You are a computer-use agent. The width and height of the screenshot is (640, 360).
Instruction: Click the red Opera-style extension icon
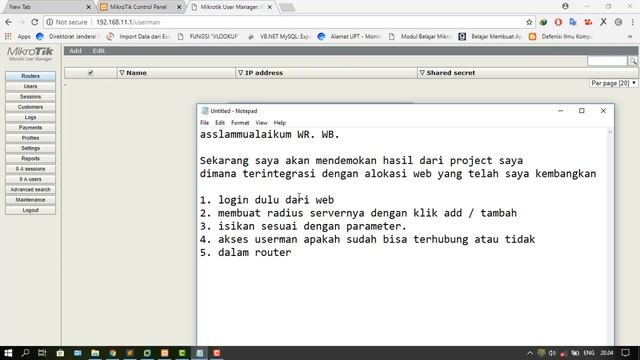click(558, 22)
